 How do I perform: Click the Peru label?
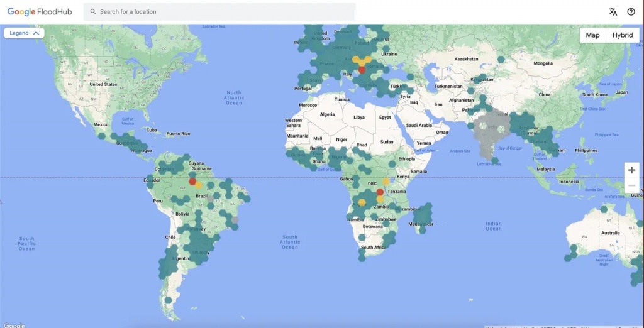tap(158, 200)
